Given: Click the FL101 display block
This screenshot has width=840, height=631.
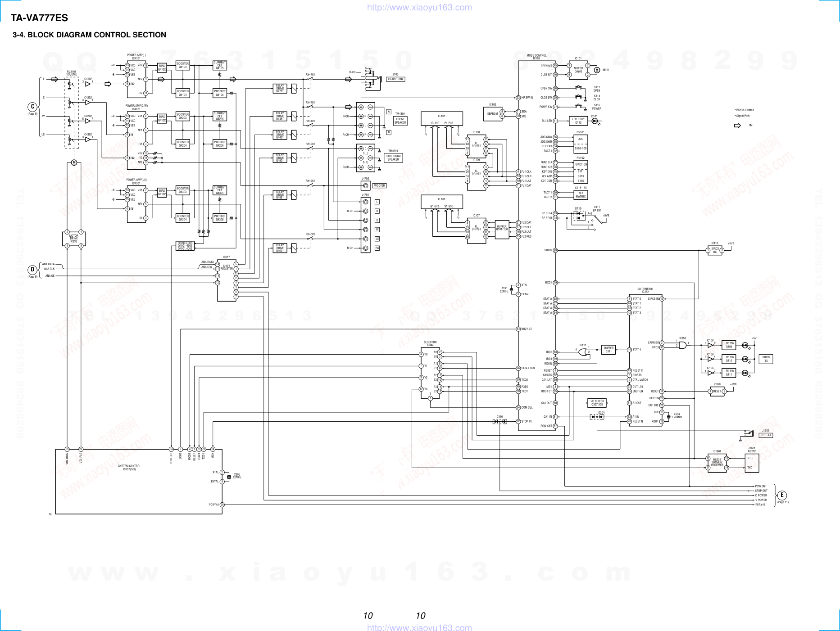Looking at the screenshot, I should point(442,118).
